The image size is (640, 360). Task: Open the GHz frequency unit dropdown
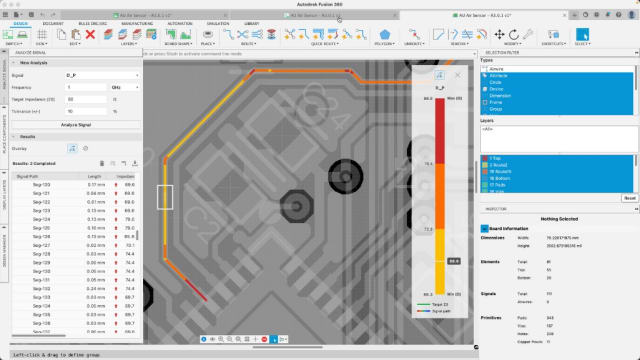pyautogui.click(x=124, y=87)
